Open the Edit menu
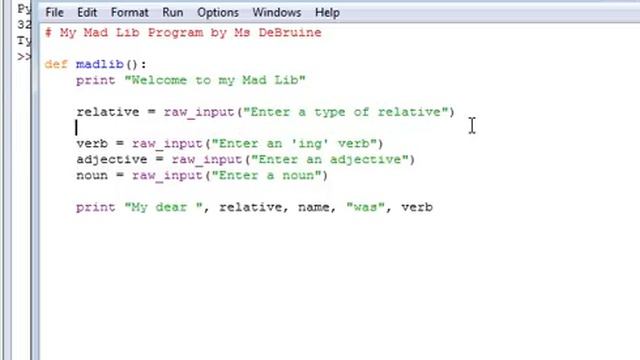 point(87,13)
